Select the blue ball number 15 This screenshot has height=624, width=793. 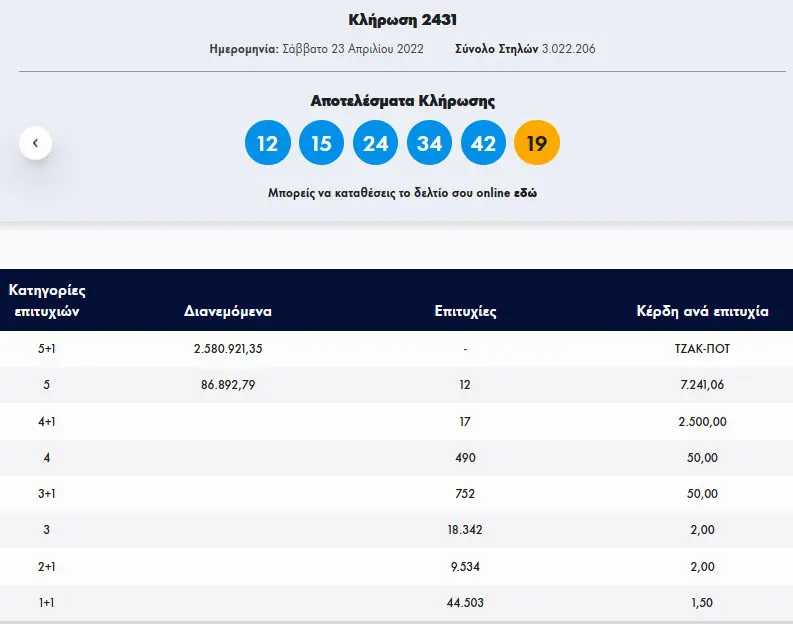(322, 143)
